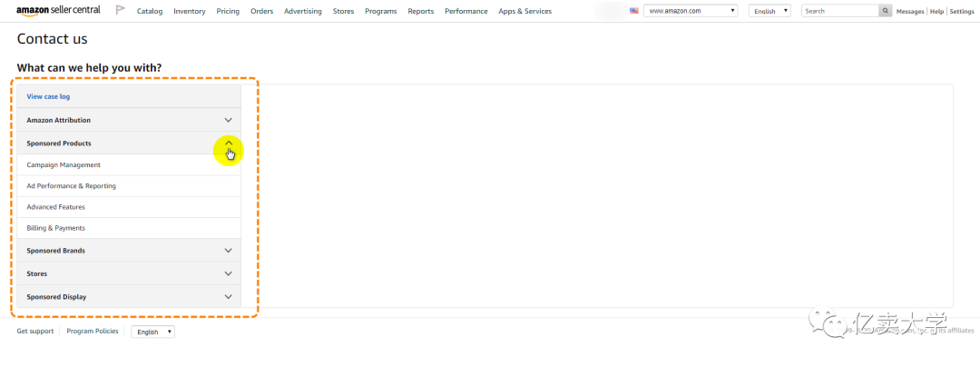
Task: Expand the Sponsored Brands section
Action: point(129,251)
